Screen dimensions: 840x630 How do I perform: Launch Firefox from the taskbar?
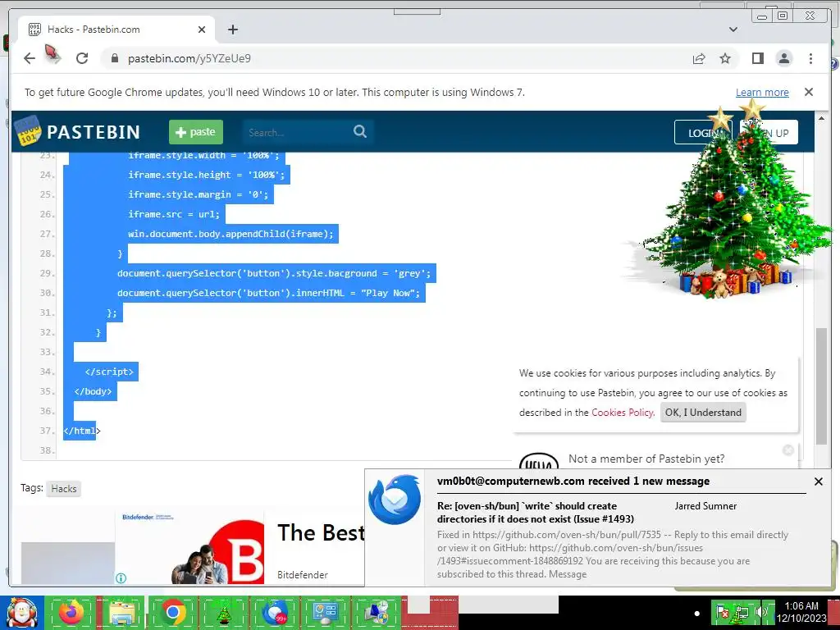pyautogui.click(x=72, y=612)
